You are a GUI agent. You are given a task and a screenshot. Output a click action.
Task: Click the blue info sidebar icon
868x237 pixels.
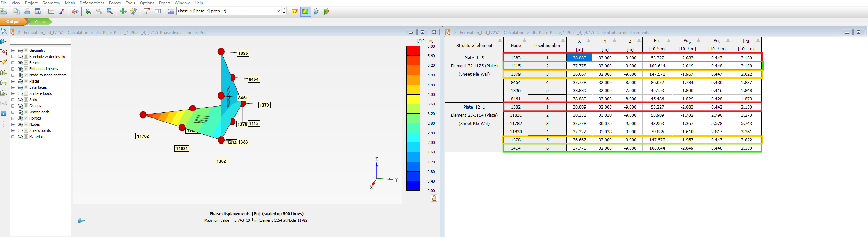click(x=4, y=113)
